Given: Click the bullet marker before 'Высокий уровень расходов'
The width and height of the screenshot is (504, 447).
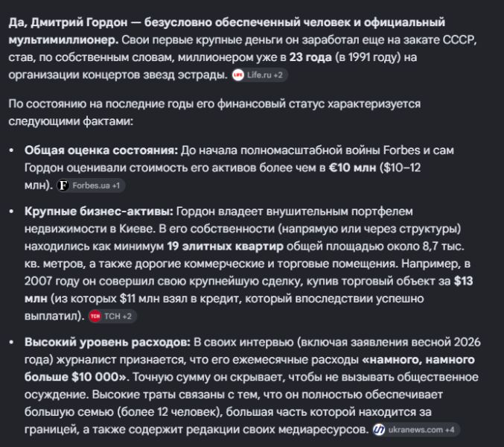Looking at the screenshot, I should pos(12,342).
